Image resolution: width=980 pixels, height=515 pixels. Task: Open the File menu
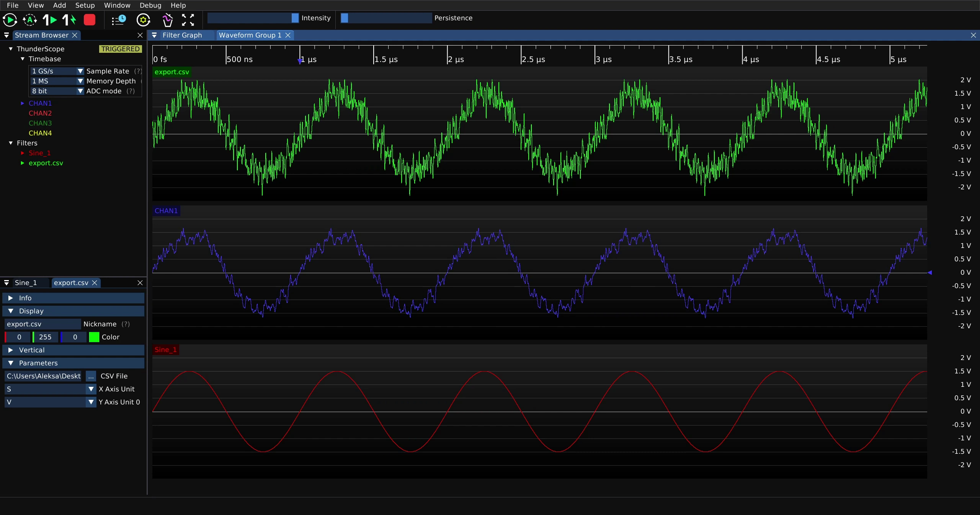tap(13, 5)
